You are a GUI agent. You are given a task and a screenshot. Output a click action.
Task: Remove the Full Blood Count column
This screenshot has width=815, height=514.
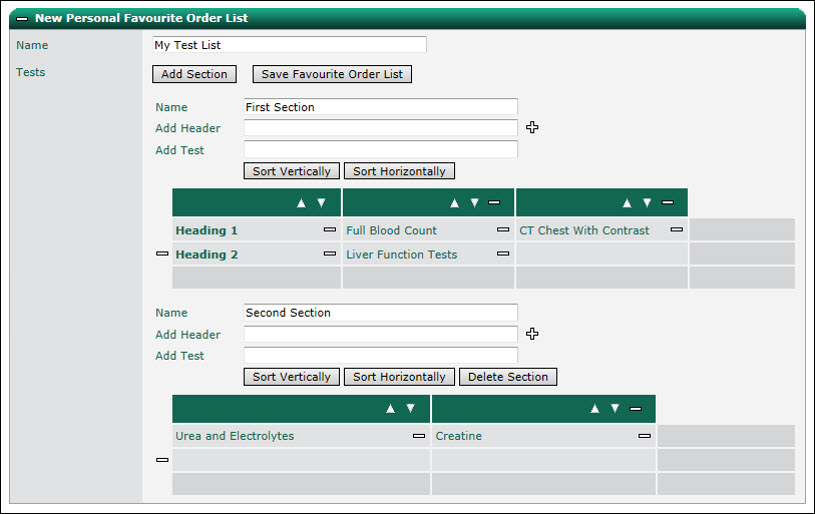point(494,202)
